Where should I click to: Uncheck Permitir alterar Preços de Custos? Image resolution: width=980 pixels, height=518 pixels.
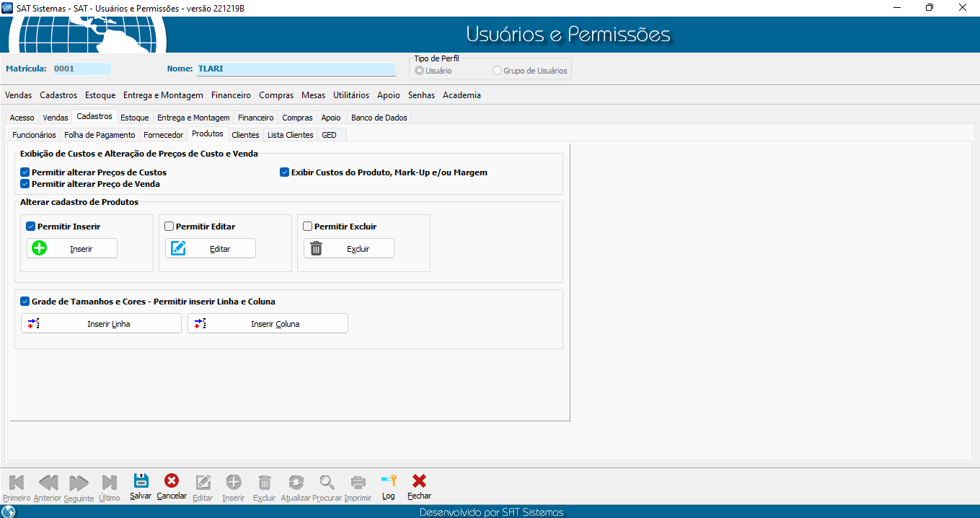pyautogui.click(x=25, y=172)
